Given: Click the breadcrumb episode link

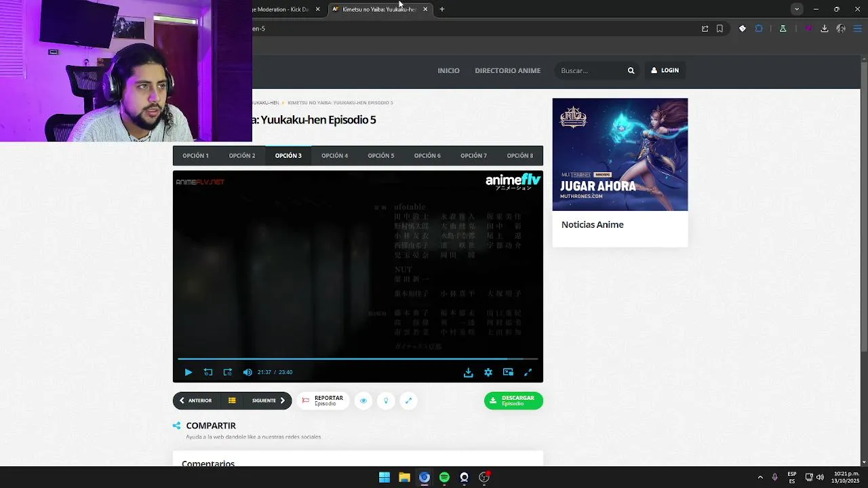Looking at the screenshot, I should coord(340,103).
